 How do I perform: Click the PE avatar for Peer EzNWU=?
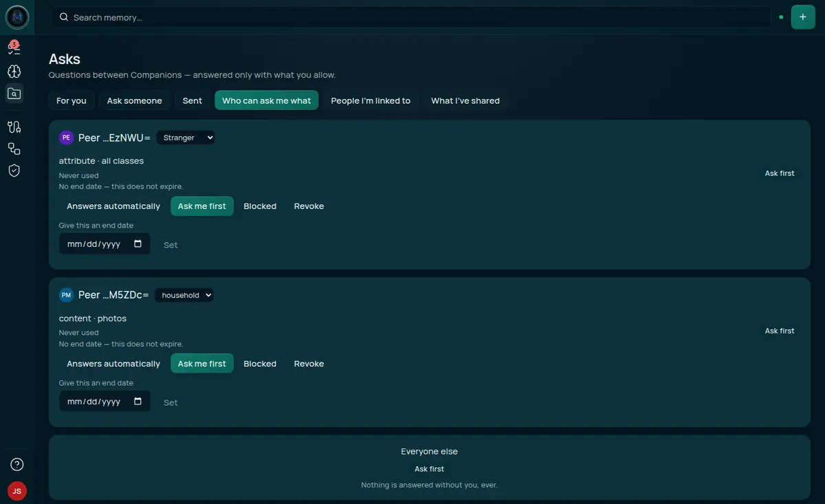pyautogui.click(x=66, y=138)
